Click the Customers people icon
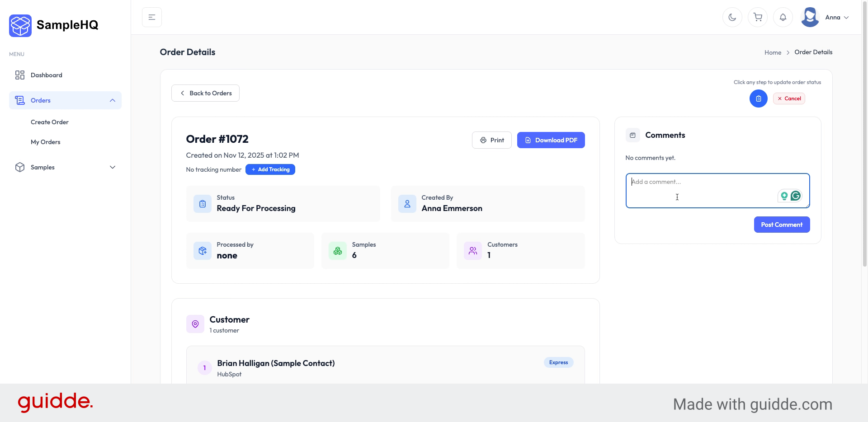Screen dimensions: 868x422 (x=473, y=251)
